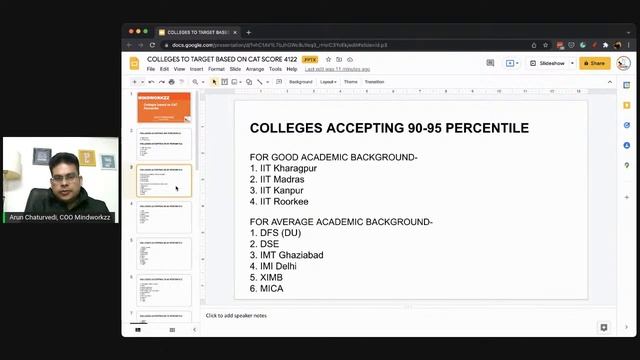
Task: Star the presentation title
Action: pos(328,60)
